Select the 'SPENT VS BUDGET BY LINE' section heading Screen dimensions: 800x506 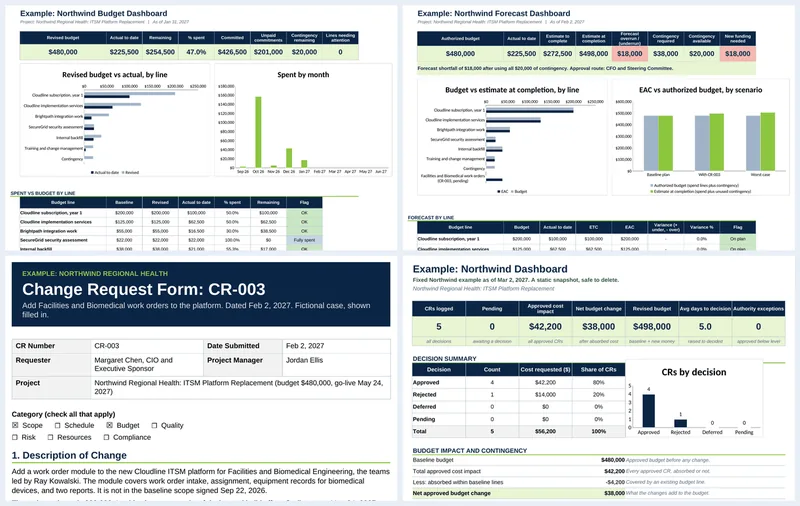click(43, 193)
